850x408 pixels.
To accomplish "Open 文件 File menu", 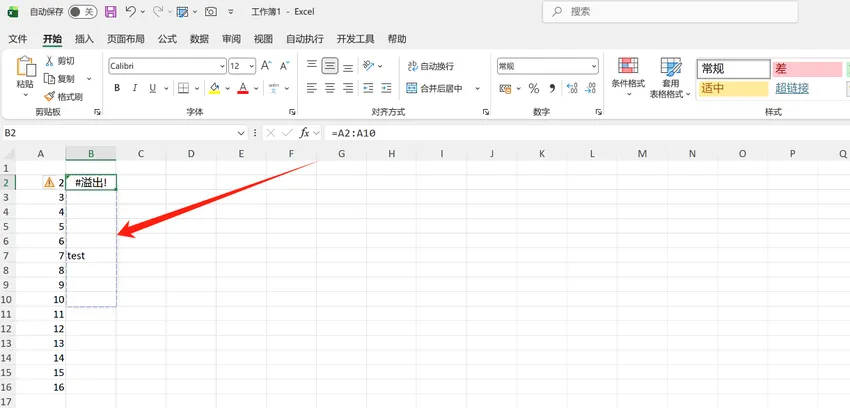I will [18, 39].
